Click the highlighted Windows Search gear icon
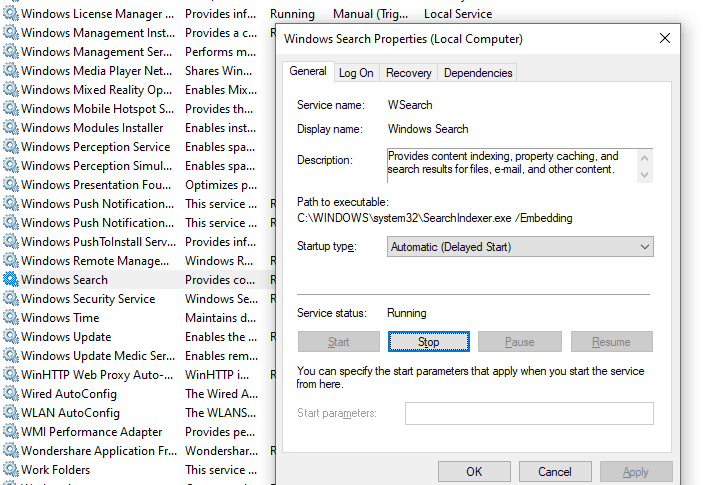 tap(11, 280)
